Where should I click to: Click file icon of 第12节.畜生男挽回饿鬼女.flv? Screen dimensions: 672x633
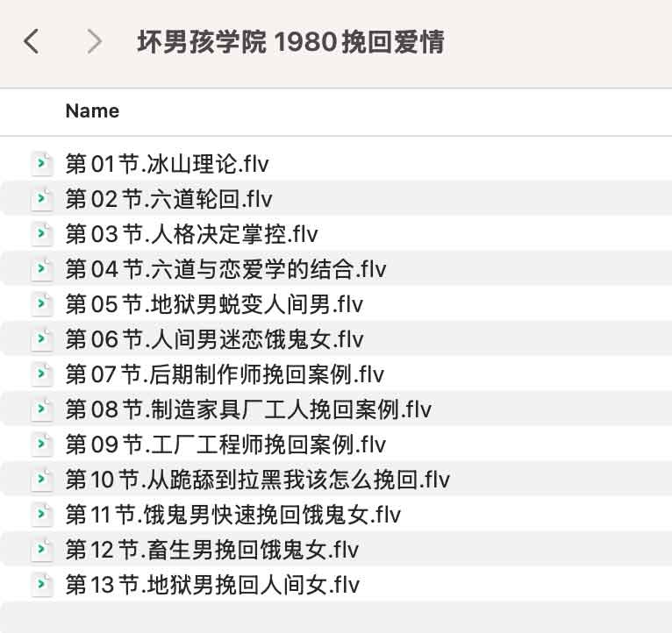click(x=42, y=550)
